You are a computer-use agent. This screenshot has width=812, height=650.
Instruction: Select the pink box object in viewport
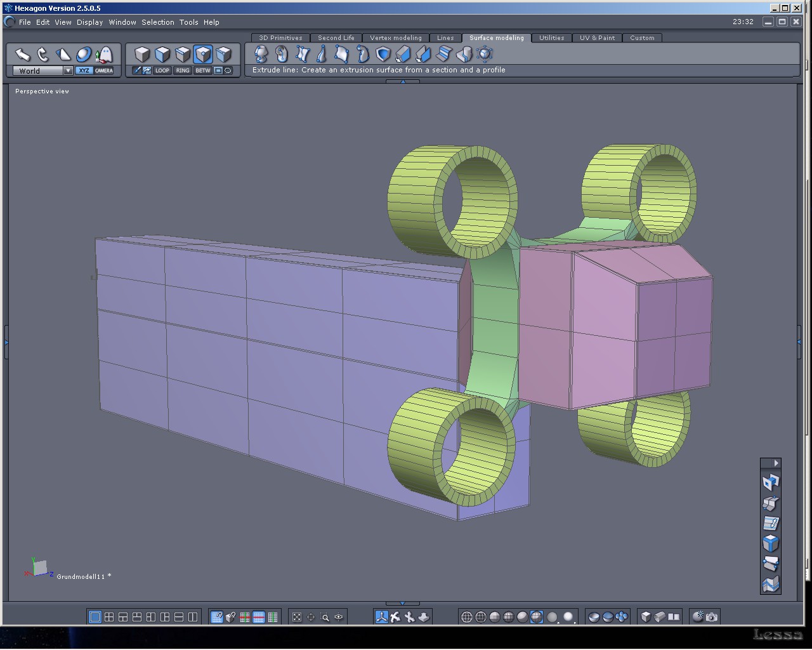click(x=615, y=324)
